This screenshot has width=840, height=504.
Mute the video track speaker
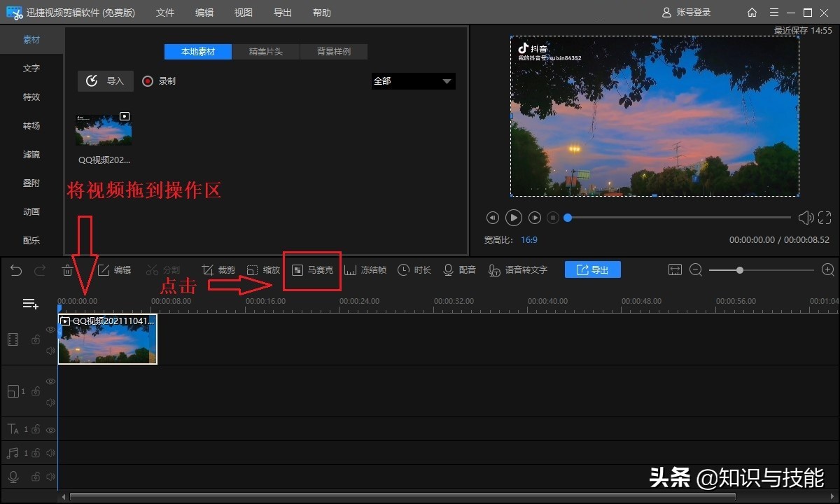coord(50,351)
